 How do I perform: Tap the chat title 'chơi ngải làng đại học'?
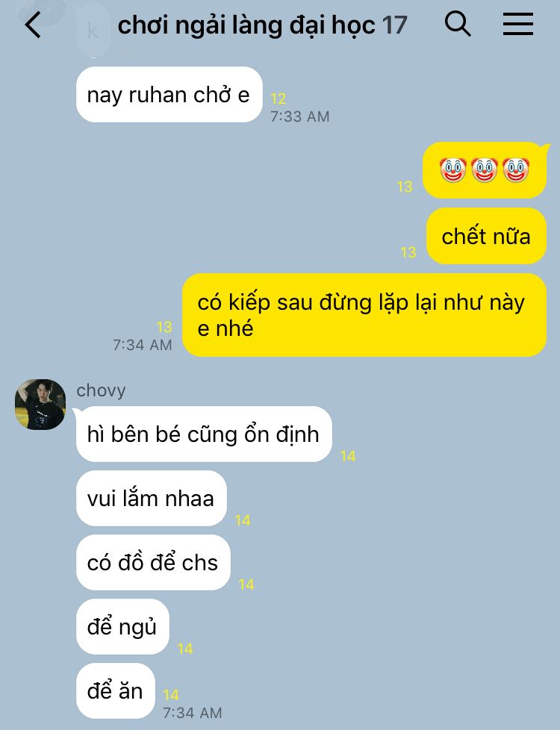[x=246, y=25]
